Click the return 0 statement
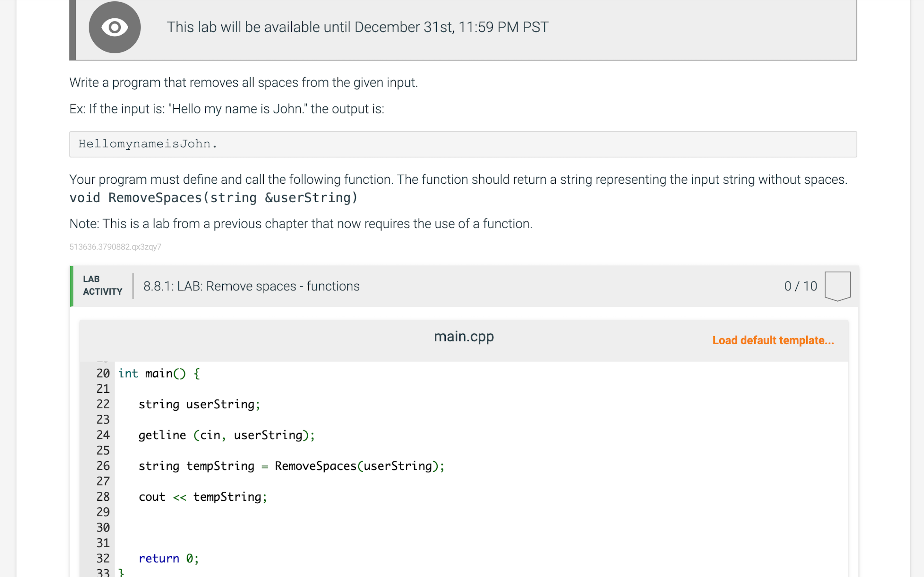Viewport: 924px width, 577px height. 168,558
